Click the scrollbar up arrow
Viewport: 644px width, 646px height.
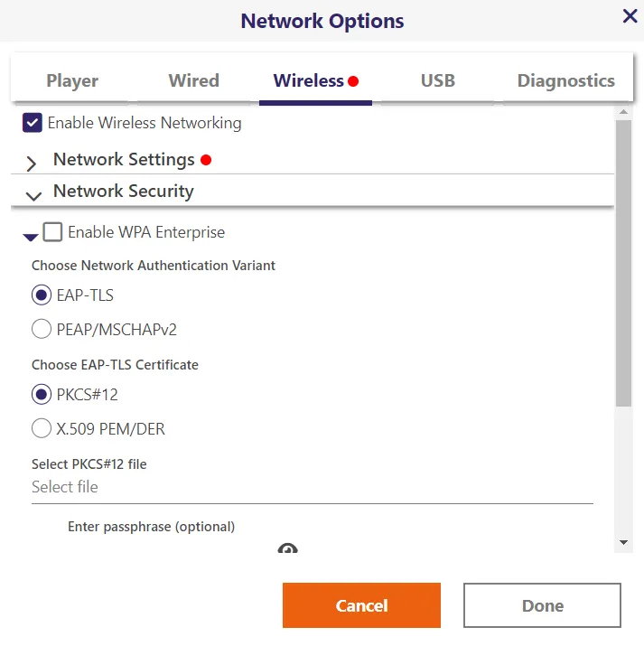[623, 112]
